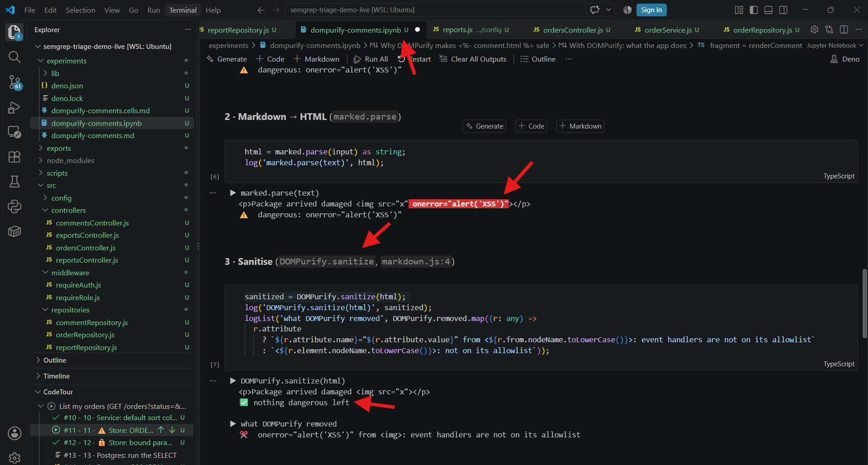Open the Manage gear in activity bar

point(14,457)
